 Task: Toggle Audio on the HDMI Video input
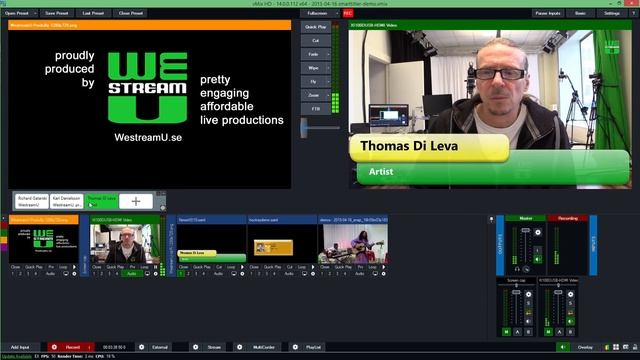click(x=131, y=274)
